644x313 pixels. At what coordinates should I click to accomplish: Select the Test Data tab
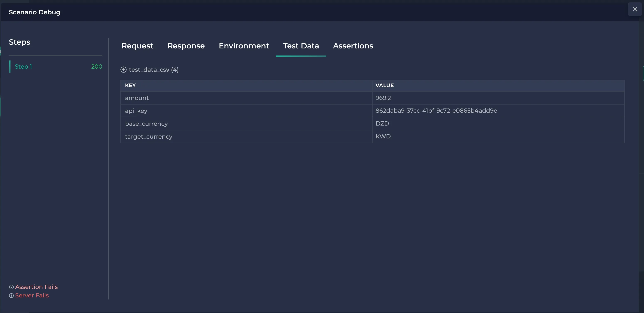point(301,46)
